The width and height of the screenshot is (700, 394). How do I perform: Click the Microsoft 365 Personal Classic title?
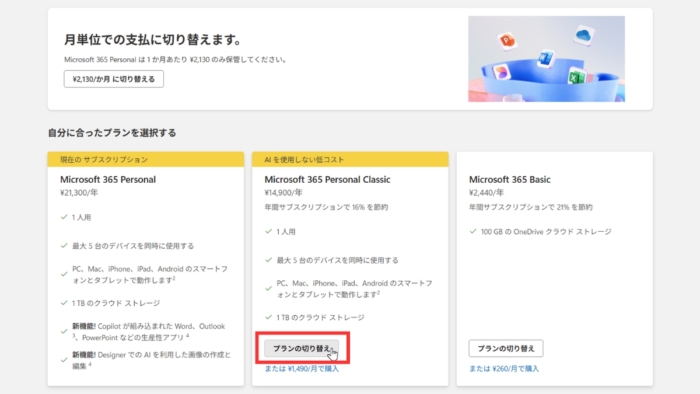(x=327, y=179)
